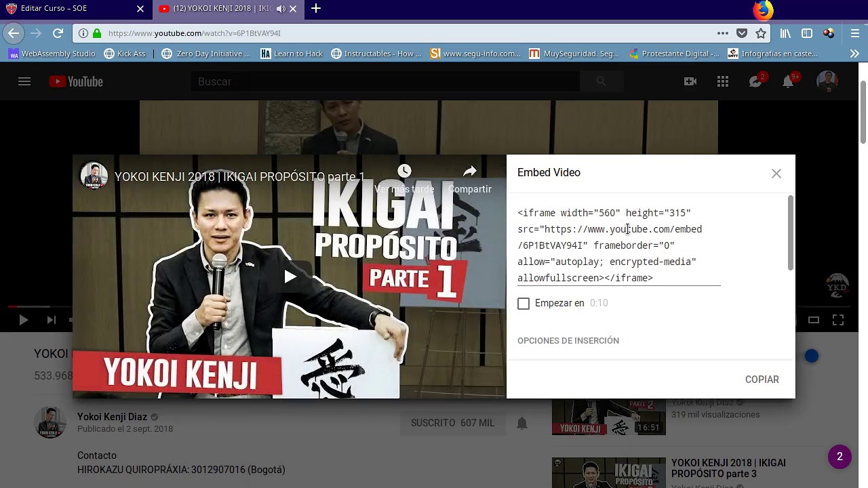Open the YouTube account avatar menu

tap(827, 81)
